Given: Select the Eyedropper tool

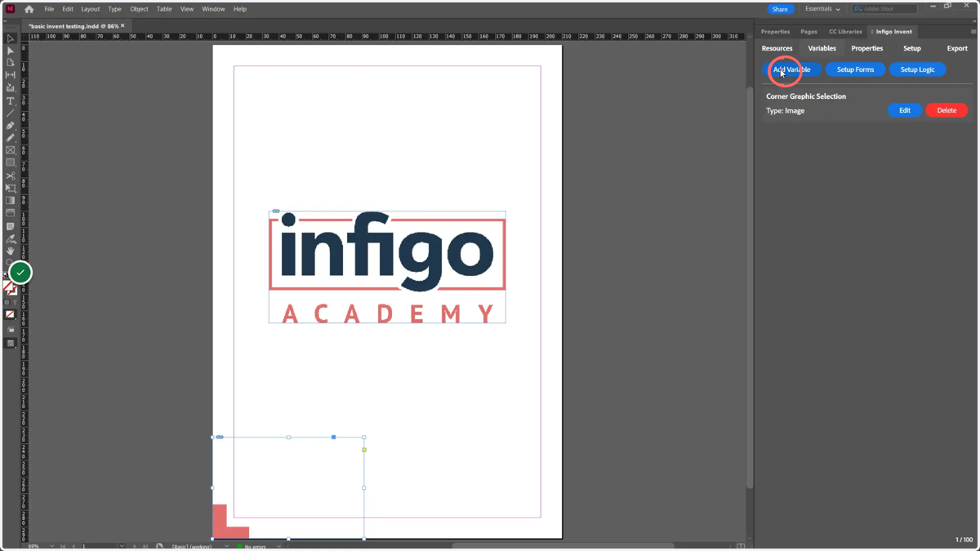Looking at the screenshot, I should (11, 239).
